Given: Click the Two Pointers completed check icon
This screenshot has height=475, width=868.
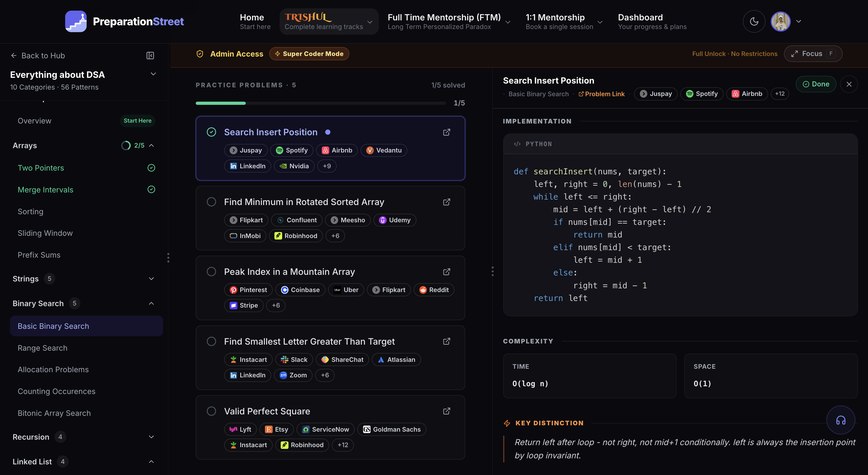Looking at the screenshot, I should [151, 168].
